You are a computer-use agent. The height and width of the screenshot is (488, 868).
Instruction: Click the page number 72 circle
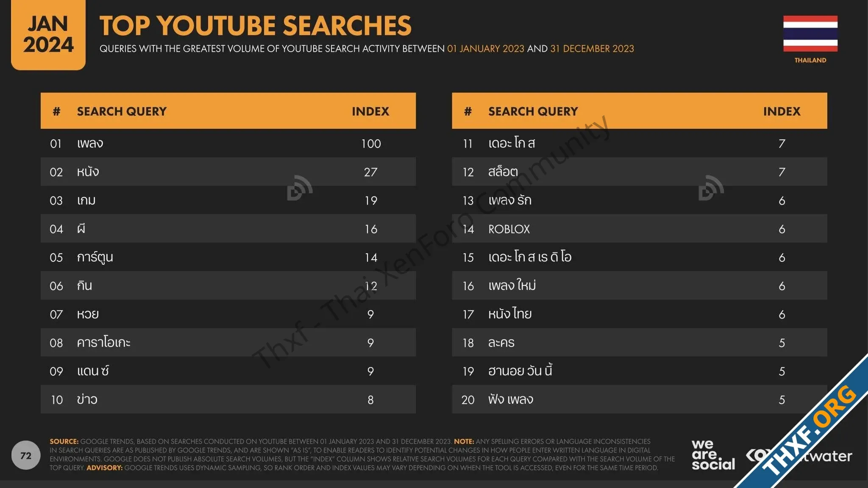pyautogui.click(x=26, y=455)
